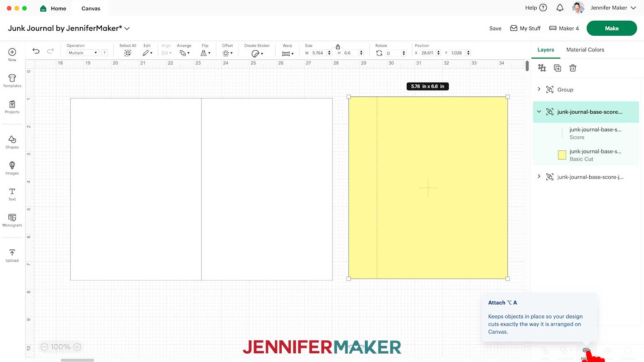The image size is (644, 362).
Task: Select the yellow rectangle on canvas
Action: (x=428, y=188)
